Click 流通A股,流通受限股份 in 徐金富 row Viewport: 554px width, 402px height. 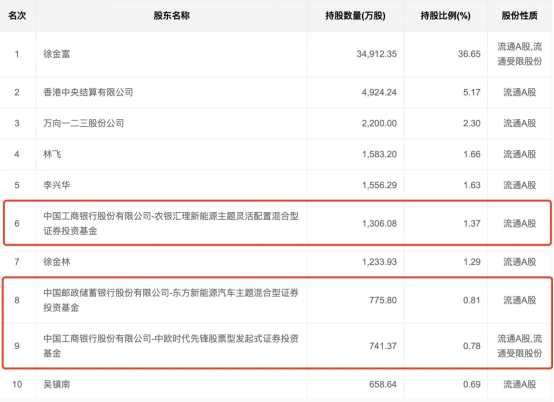520,54
